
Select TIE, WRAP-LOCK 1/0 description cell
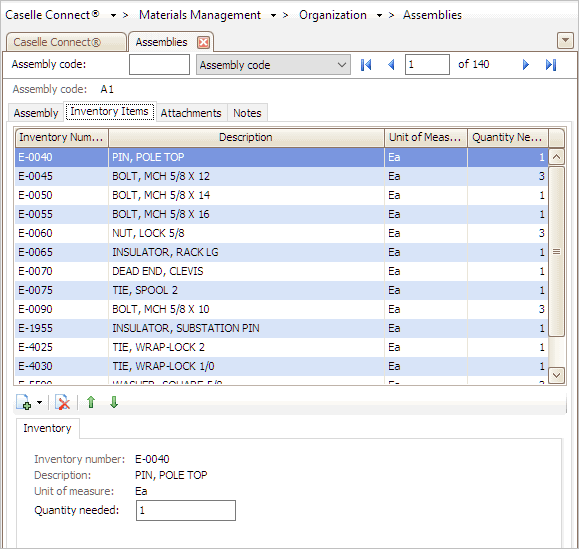point(246,366)
